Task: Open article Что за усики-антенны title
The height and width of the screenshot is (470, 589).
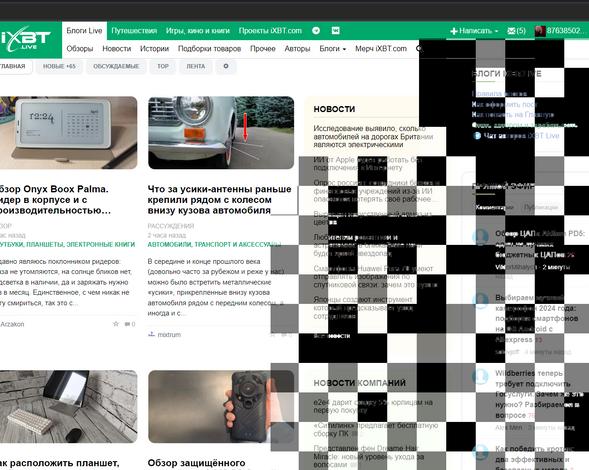Action: coord(219,199)
